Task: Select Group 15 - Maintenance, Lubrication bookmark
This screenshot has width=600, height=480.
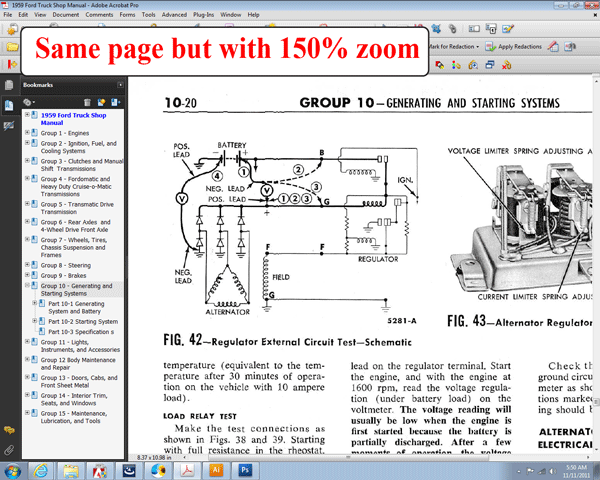Action: (74, 417)
